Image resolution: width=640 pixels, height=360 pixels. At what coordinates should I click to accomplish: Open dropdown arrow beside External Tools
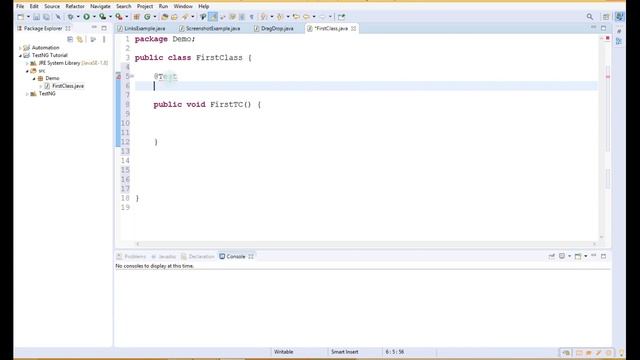[127, 17]
